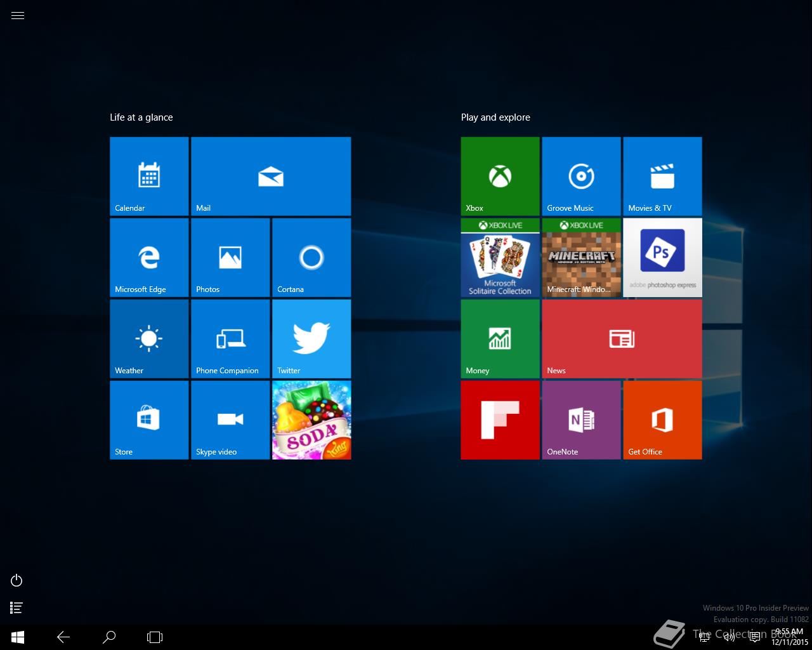Open the Groove Music tile
This screenshot has width=812, height=650.
point(582,176)
